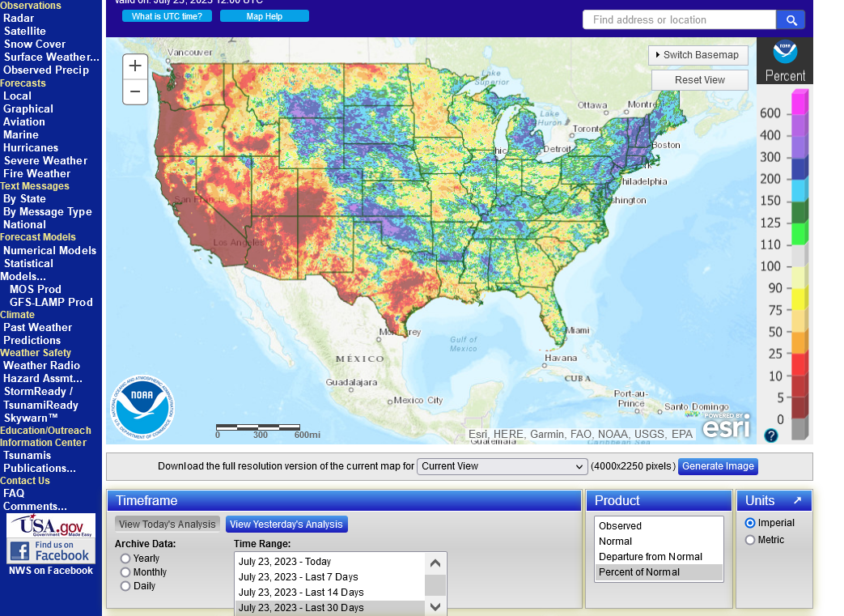Viewport: 844px width, 616px height.
Task: Select the Daily archive data option
Action: click(x=125, y=586)
